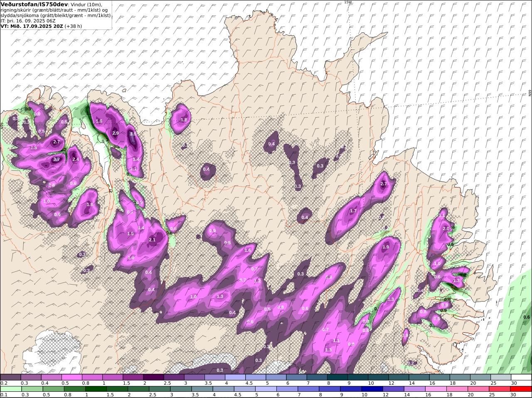Click the bright red 30 rain legend swatch
Viewport: 532px width, 398px height.
(x=521, y=389)
